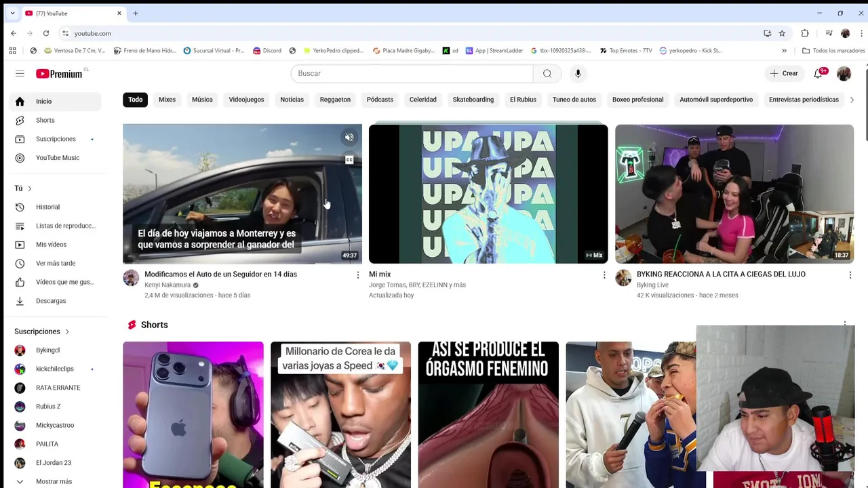The width and height of the screenshot is (868, 488).
Task: Open Rubius Z subscription channel
Action: pos(55,407)
